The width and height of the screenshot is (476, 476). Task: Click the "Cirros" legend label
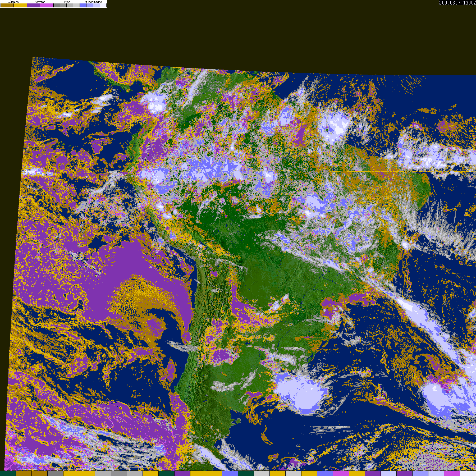click(x=66, y=2)
